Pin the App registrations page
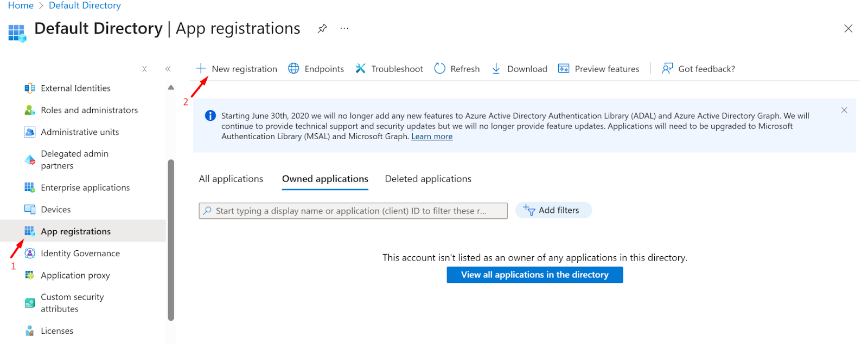The width and height of the screenshot is (868, 344). 322,28
